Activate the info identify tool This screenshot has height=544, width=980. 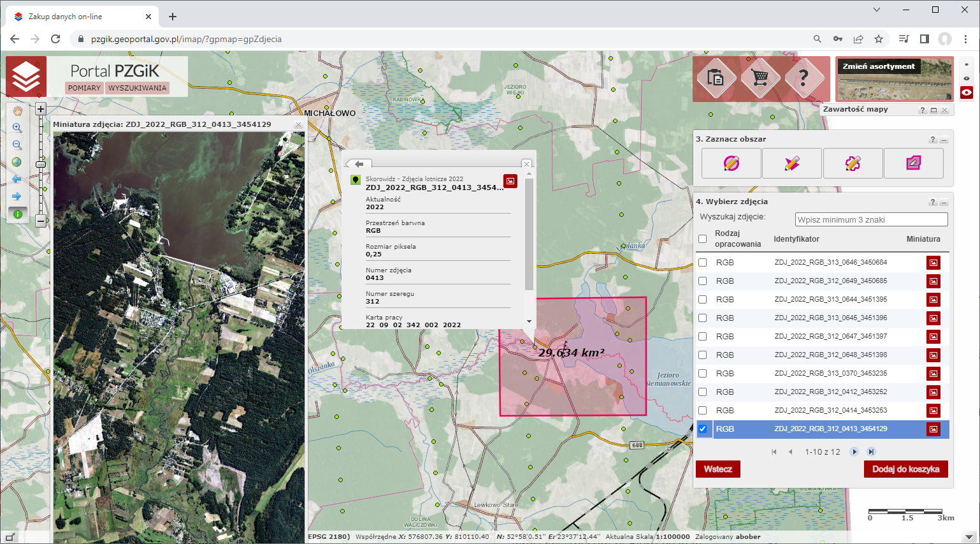tap(17, 214)
